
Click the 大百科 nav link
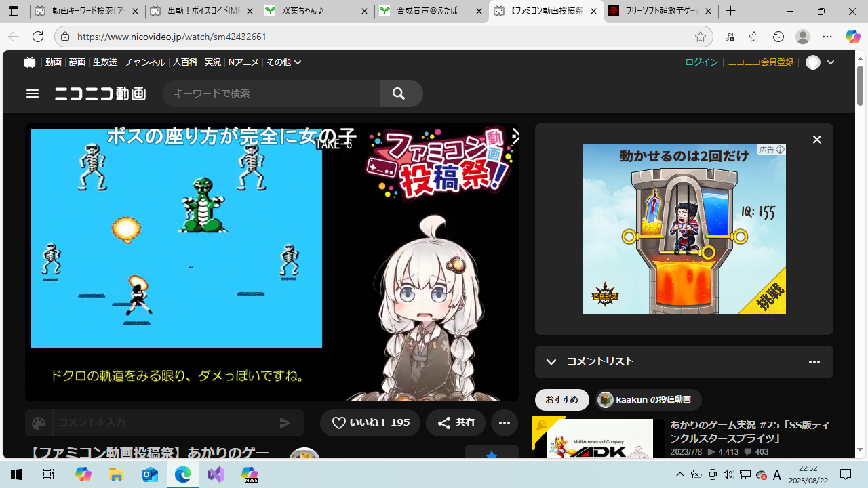point(185,62)
